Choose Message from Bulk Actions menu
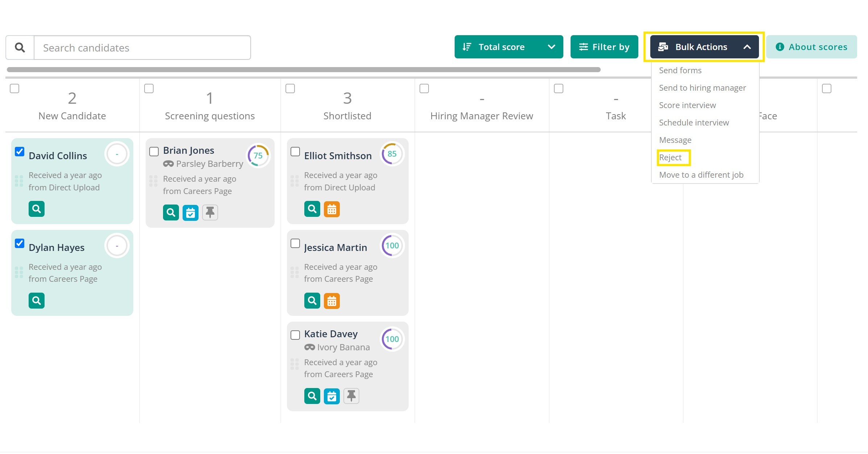868x454 pixels. (x=675, y=140)
